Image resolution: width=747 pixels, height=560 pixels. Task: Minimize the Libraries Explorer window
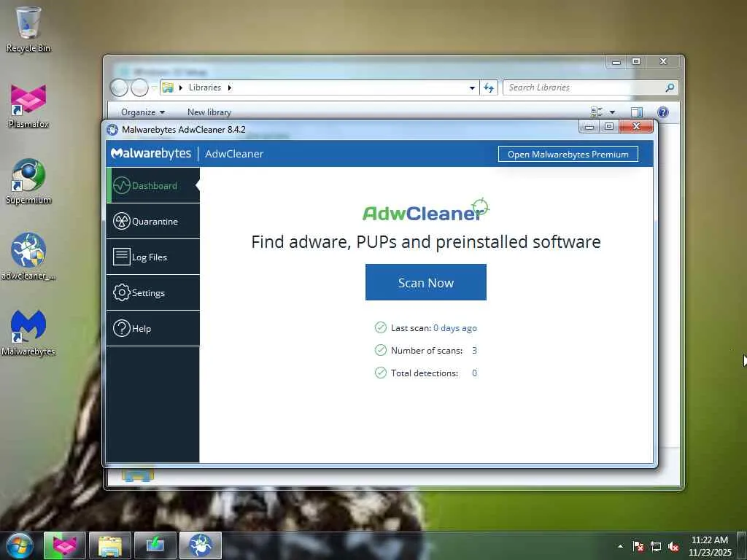(x=616, y=61)
